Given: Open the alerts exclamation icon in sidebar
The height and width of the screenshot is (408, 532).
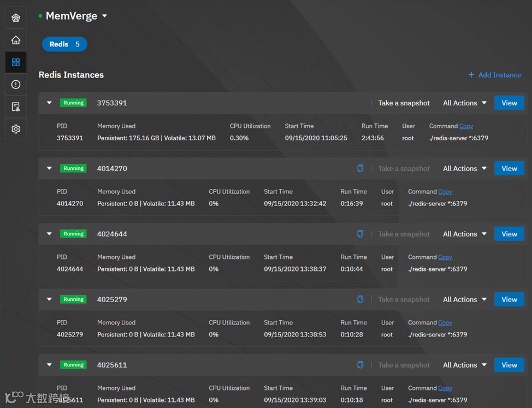Looking at the screenshot, I should point(16,85).
